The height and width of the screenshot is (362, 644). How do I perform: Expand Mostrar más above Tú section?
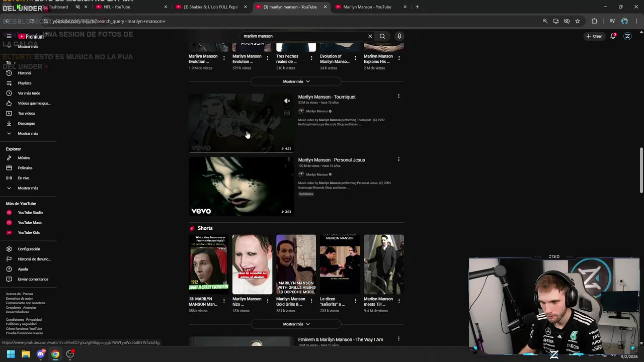point(28,46)
